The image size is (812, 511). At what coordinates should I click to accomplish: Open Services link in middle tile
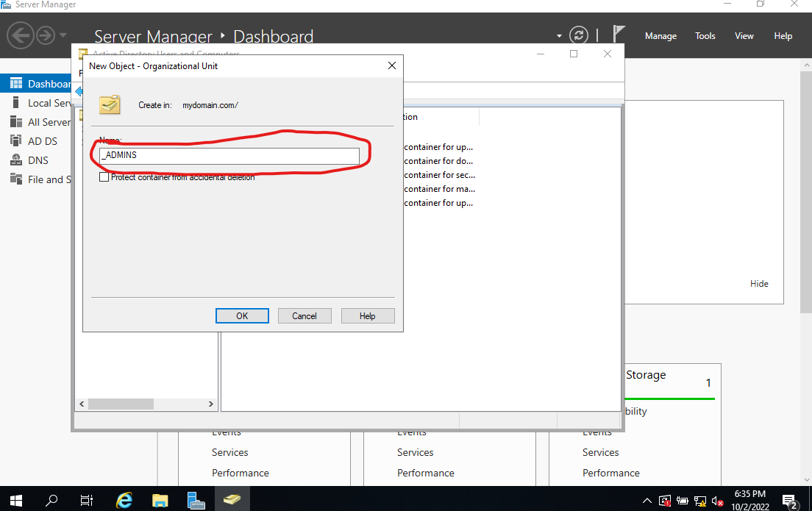pos(416,452)
